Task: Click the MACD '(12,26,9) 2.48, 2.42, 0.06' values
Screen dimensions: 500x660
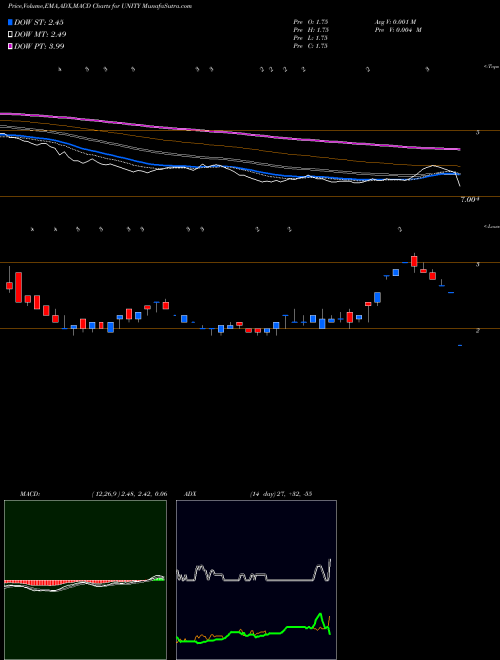Action: pos(129,493)
